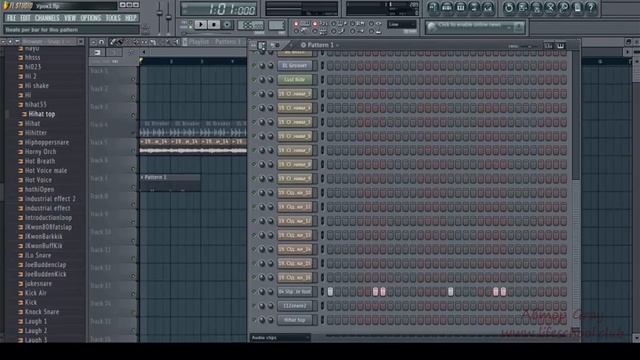Open the keyboard editor icon in the channel rack
Image resolution: width=640 pixels, height=360 pixels.
(x=560, y=46)
